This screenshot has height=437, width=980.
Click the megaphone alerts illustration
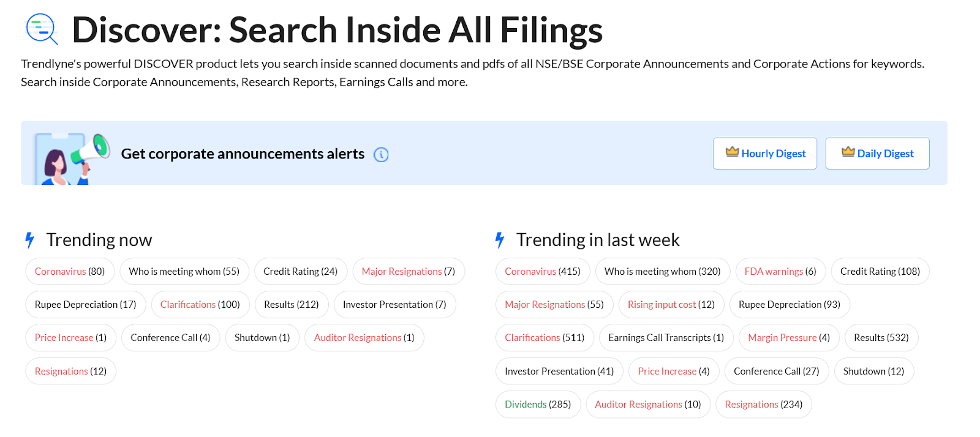[72, 158]
